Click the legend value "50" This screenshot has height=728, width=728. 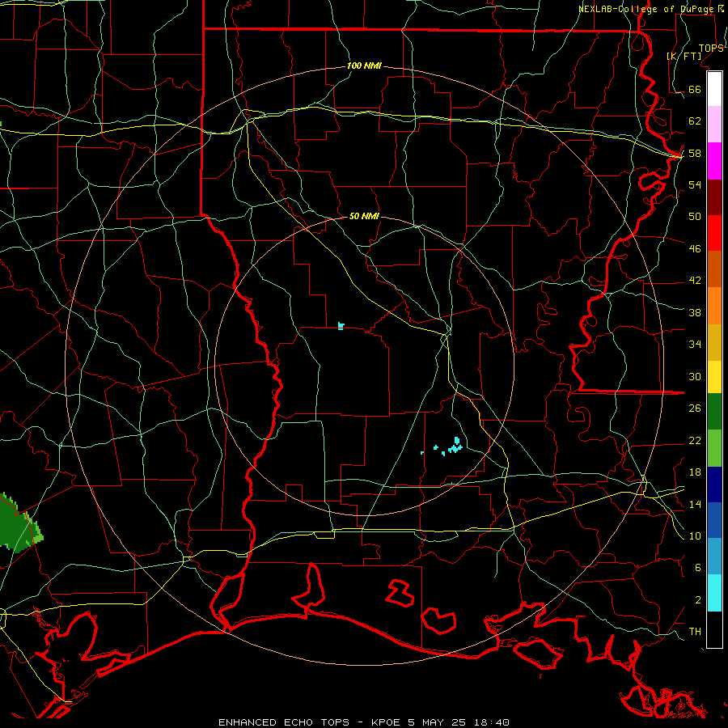point(695,217)
